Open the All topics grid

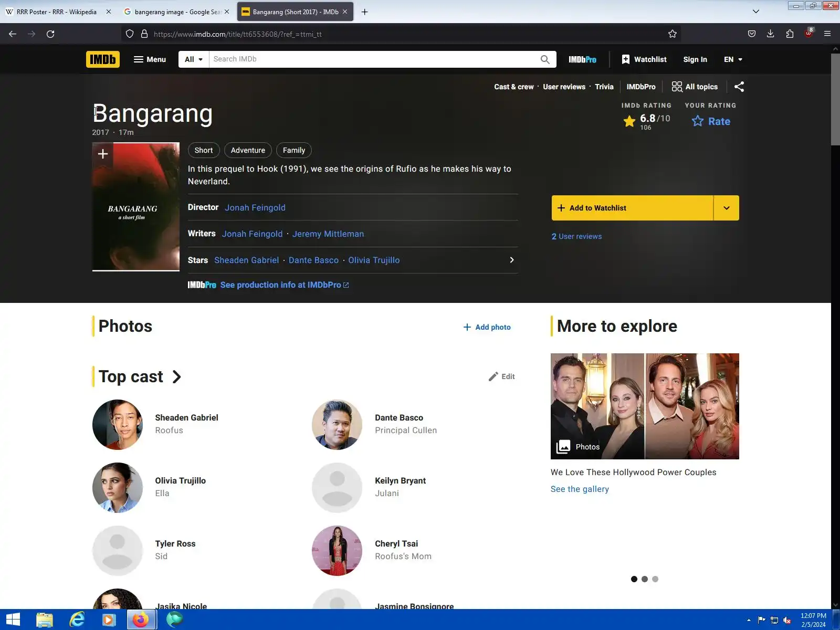point(695,87)
